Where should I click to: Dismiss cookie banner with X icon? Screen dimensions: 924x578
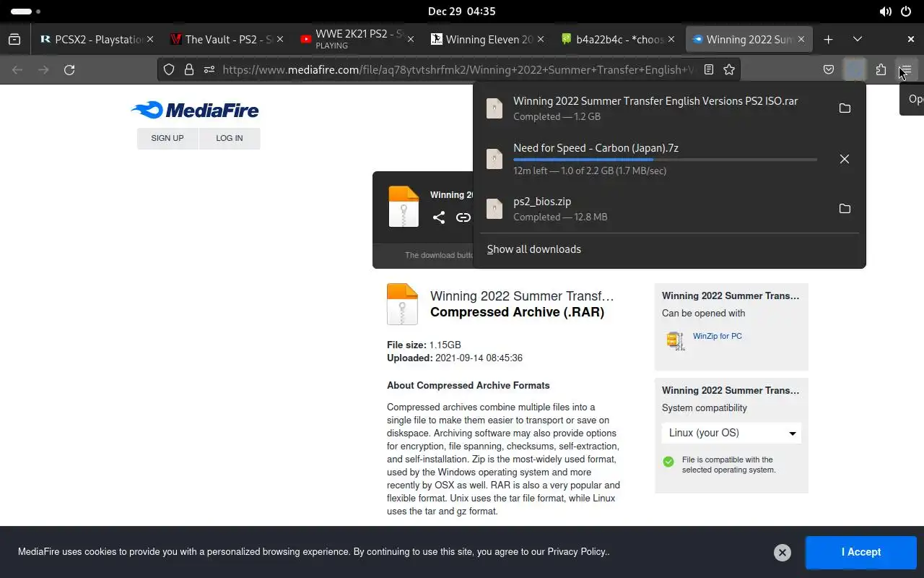click(x=783, y=553)
